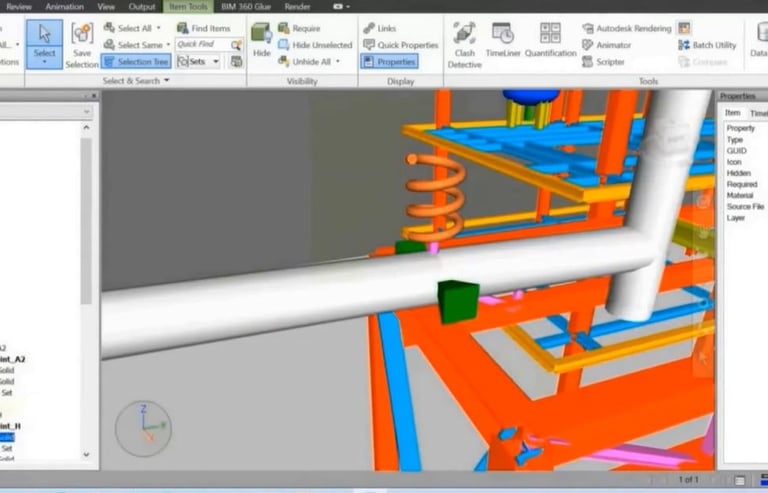Click the Hidden property row
The width and height of the screenshot is (768, 493).
(739, 173)
